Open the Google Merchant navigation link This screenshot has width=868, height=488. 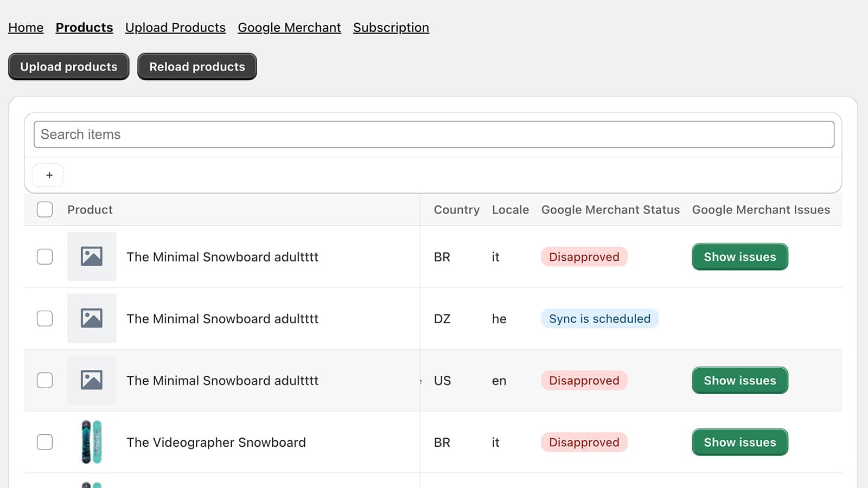pyautogui.click(x=289, y=28)
